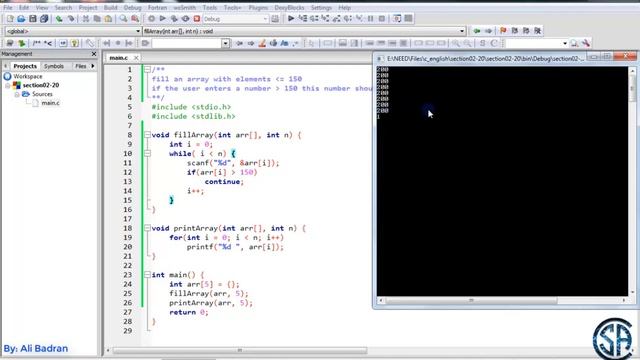Open the Search menu
The image size is (640, 360).
[63, 7]
